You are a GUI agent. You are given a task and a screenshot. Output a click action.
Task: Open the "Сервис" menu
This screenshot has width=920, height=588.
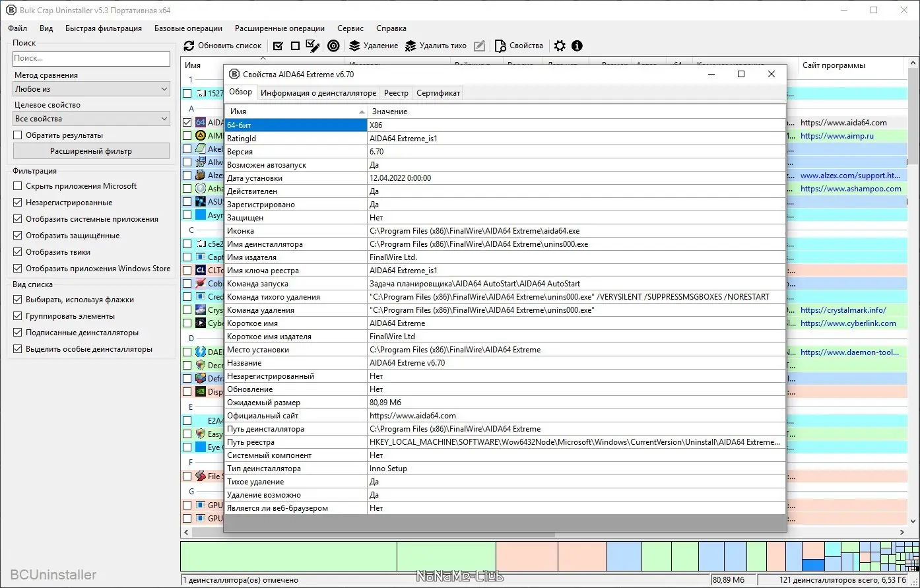coord(350,28)
